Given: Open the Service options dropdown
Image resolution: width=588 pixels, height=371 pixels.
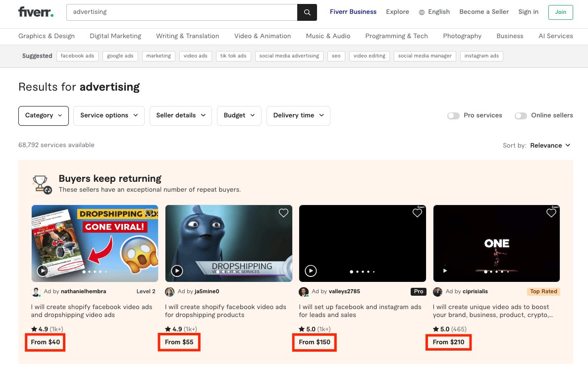Looking at the screenshot, I should pos(109,115).
